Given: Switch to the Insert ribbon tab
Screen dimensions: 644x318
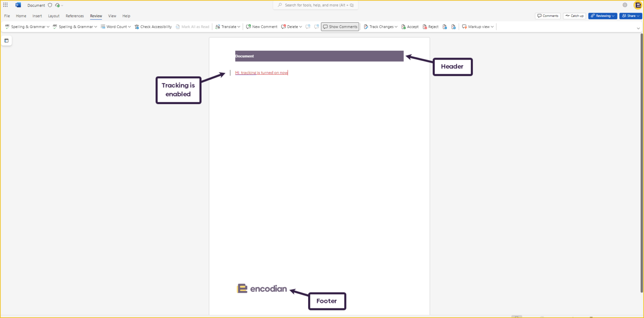Looking at the screenshot, I should 37,16.
